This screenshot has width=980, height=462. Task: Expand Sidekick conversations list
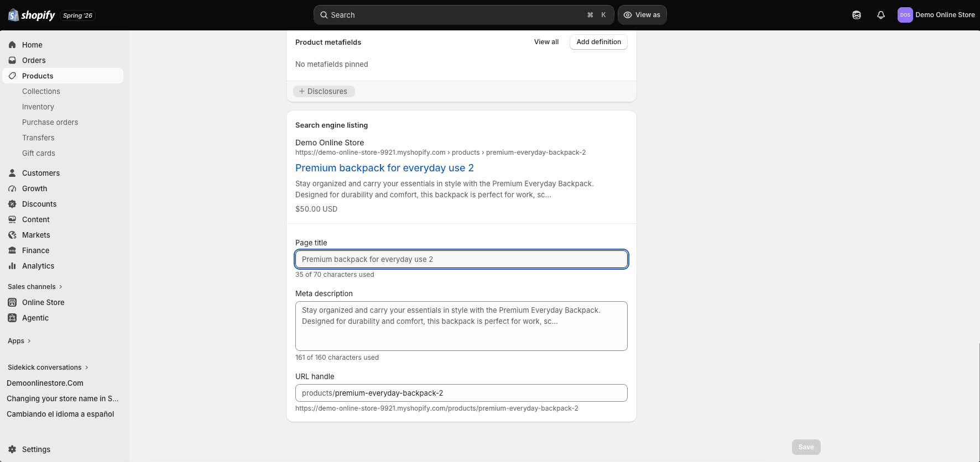48,368
